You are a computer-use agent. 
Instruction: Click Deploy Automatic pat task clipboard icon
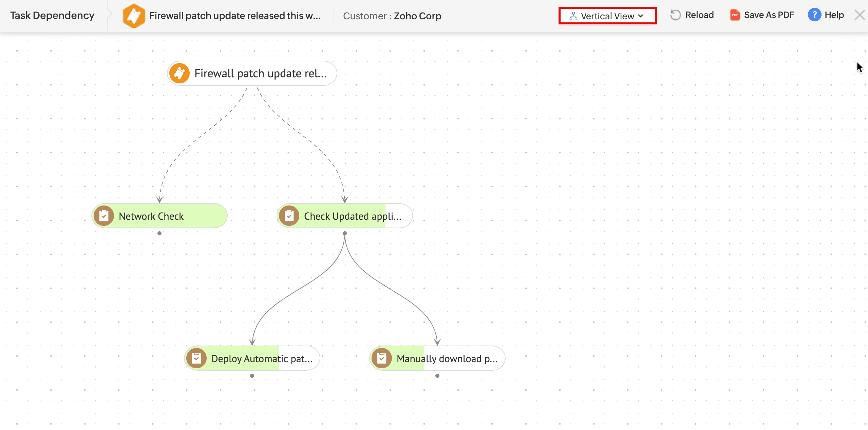point(196,358)
